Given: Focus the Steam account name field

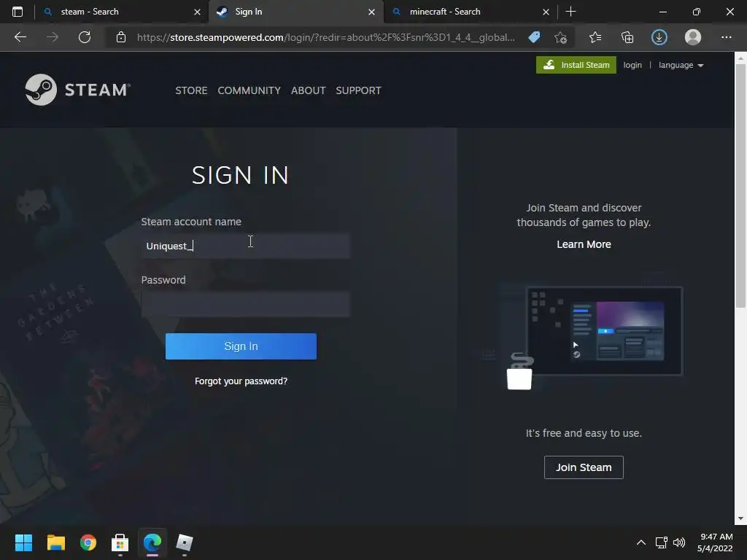Looking at the screenshot, I should [x=245, y=246].
